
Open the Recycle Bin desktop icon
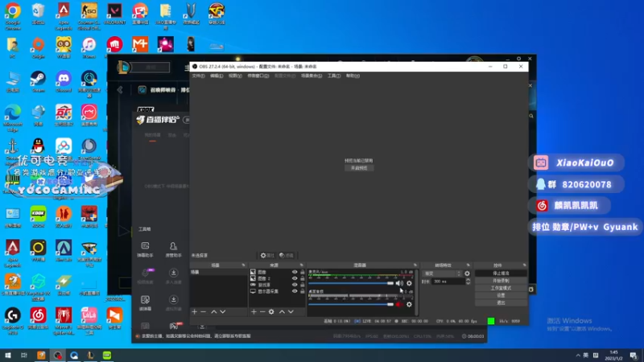pos(38,14)
